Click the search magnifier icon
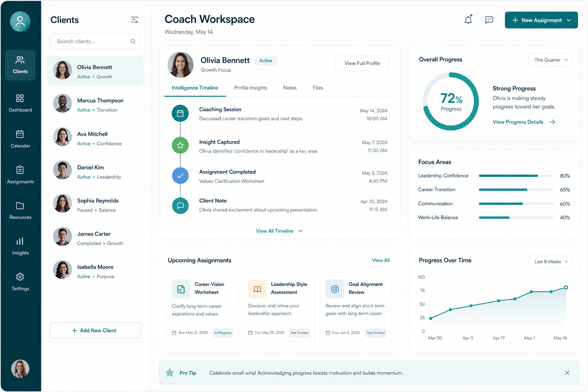 tap(133, 41)
